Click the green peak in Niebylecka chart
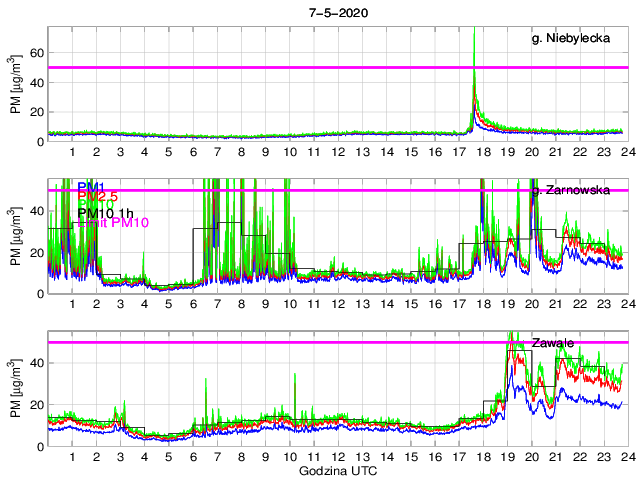The image size is (640, 480). (474, 40)
